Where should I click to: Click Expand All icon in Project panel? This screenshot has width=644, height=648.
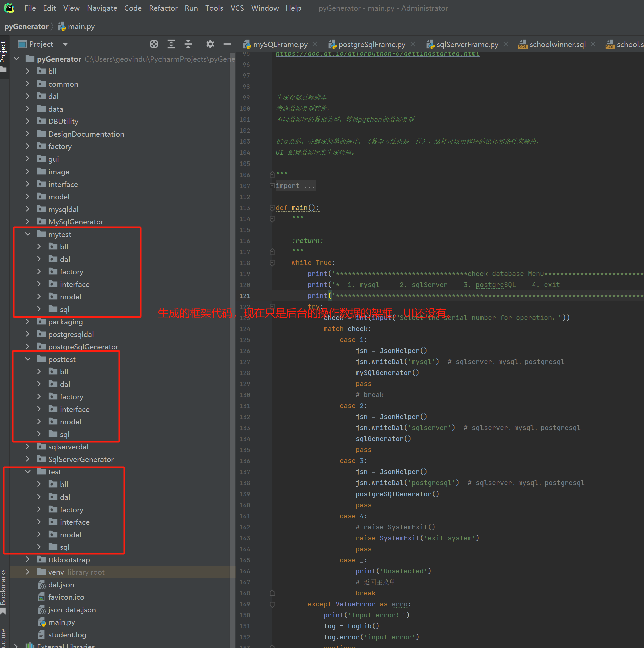click(x=171, y=44)
